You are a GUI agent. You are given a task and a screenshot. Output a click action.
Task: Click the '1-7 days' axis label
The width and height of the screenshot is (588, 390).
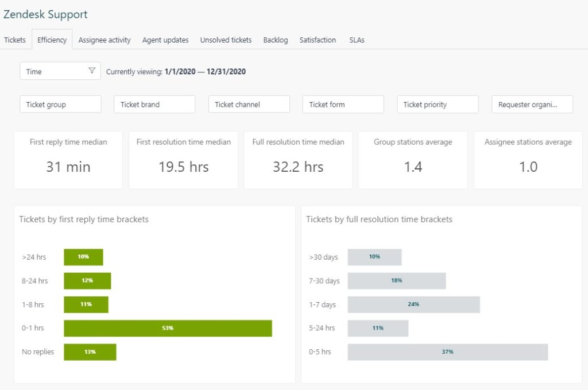[322, 304]
